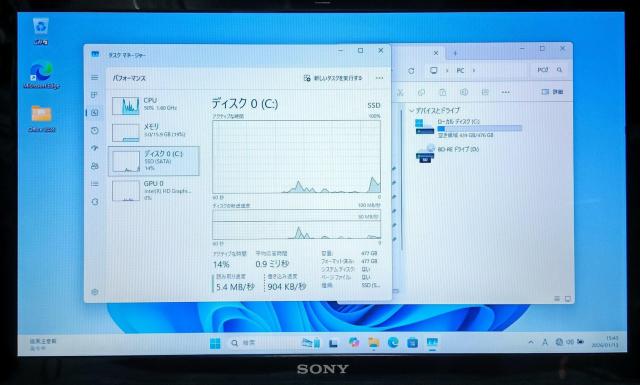640x385 pixels.
Task: Select BD-RE ドライブ (D:) in Explorer
Action: point(447,153)
